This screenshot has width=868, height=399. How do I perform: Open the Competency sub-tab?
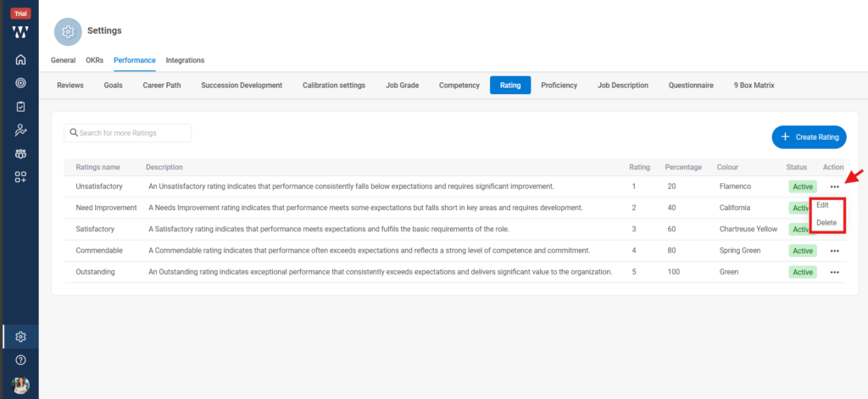[459, 86]
